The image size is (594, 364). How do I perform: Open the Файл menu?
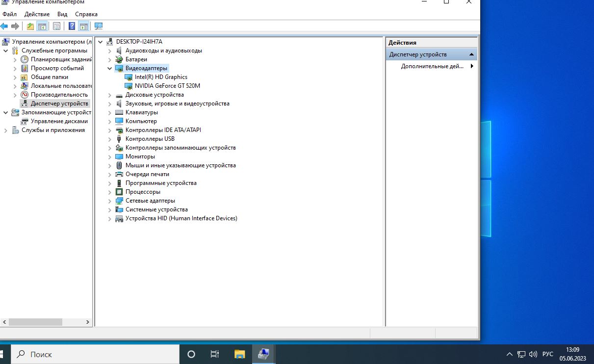click(9, 14)
